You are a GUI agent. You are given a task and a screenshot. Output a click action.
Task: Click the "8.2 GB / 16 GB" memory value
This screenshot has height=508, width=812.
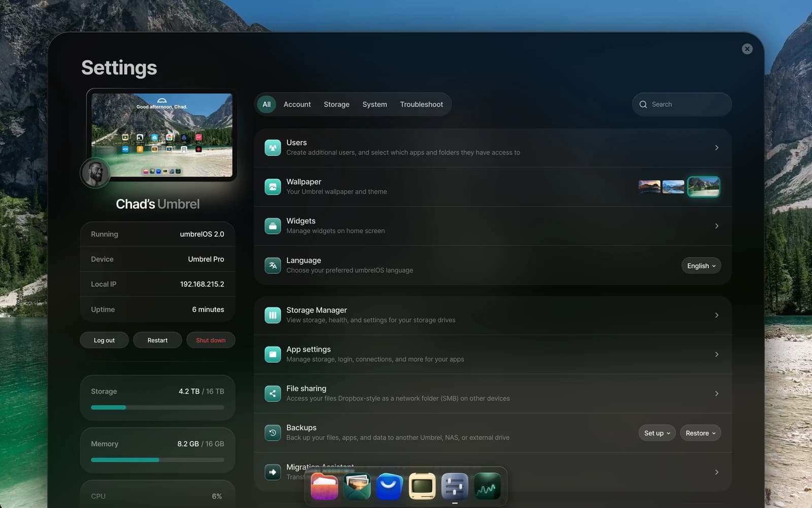tap(200, 443)
